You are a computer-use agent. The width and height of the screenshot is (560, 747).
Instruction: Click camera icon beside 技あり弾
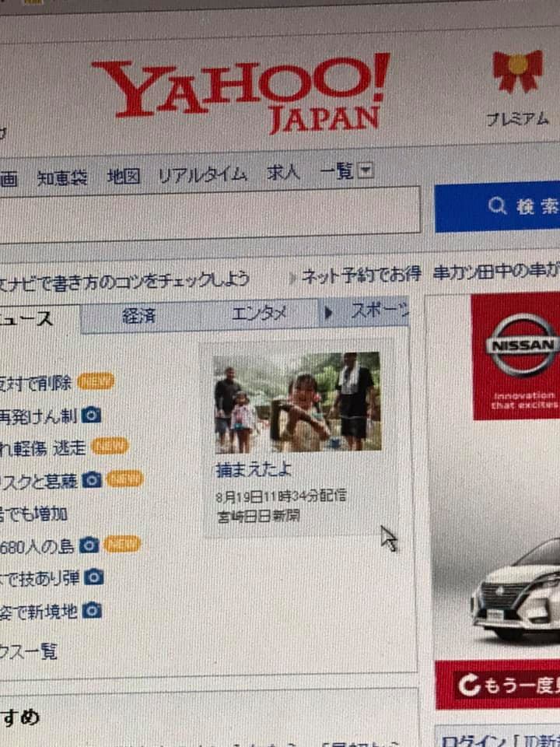(94, 577)
